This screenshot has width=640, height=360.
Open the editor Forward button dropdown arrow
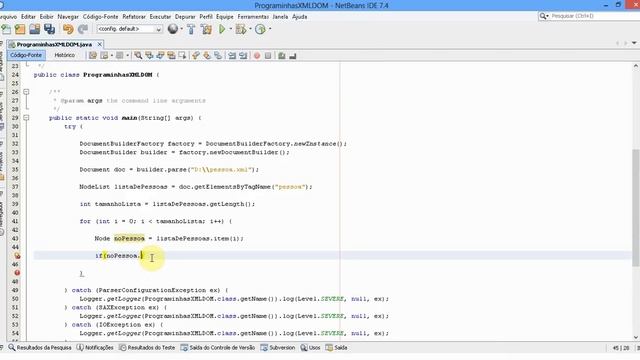(x=128, y=56)
